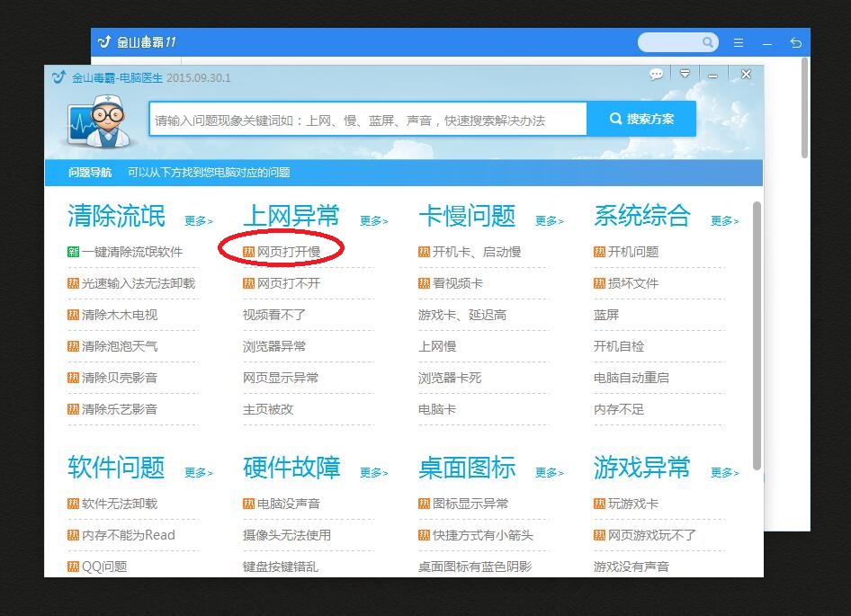Viewport: 851px width, 616px height.
Task: Click the hot badge beside 网页打开慢
Action: pyautogui.click(x=248, y=252)
